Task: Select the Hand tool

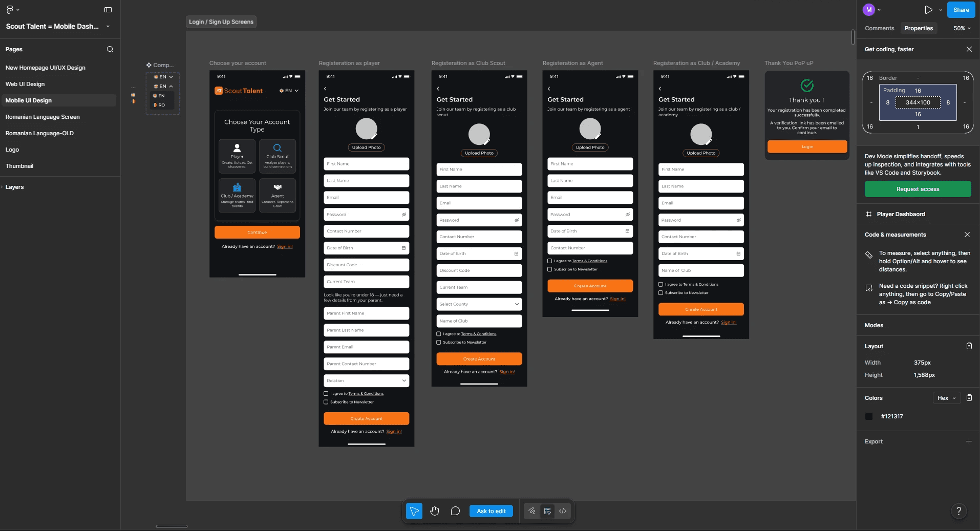Action: point(435,511)
